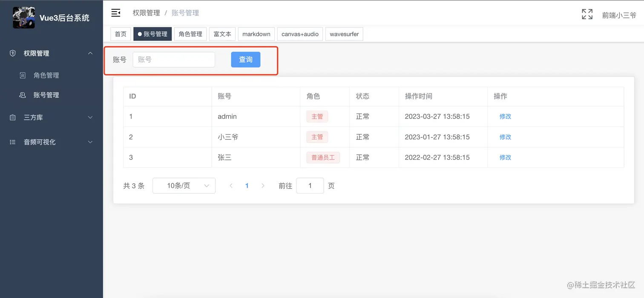644x298 pixels.
Task: Open 角色管理 in the sidebar
Action: click(46, 75)
